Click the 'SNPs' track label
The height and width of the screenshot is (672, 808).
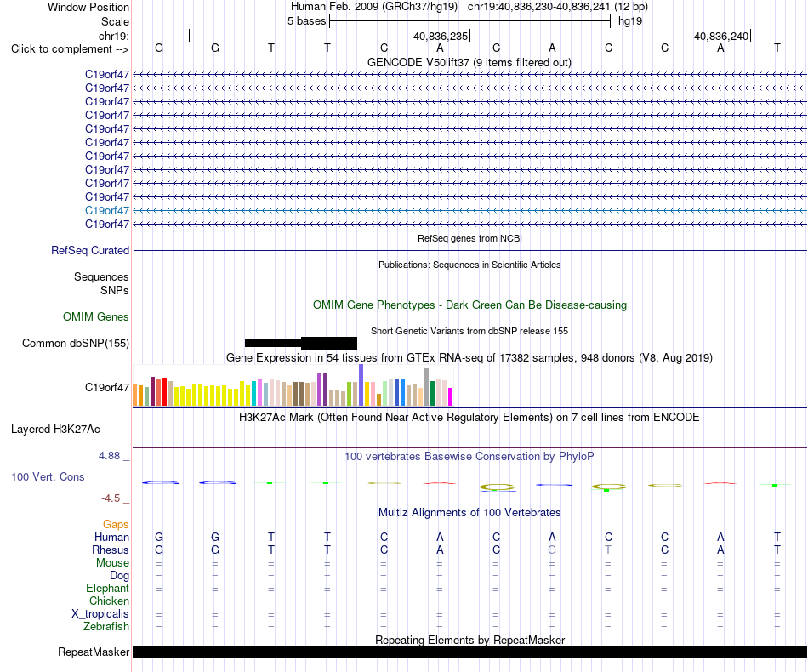tap(115, 290)
